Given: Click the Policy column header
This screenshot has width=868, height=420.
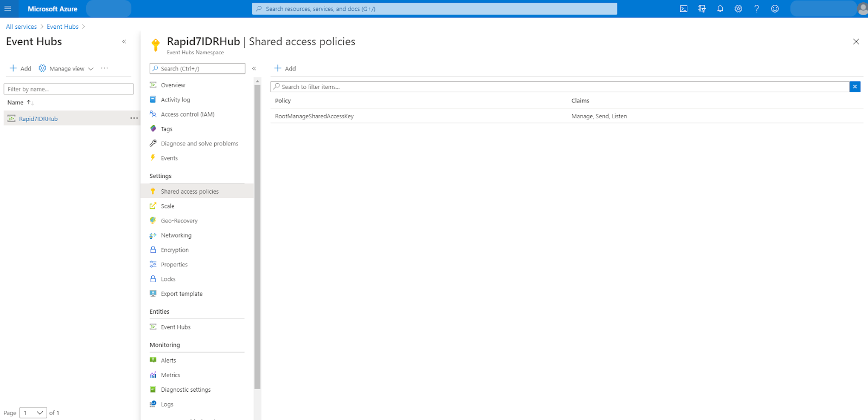Looking at the screenshot, I should click(x=283, y=100).
